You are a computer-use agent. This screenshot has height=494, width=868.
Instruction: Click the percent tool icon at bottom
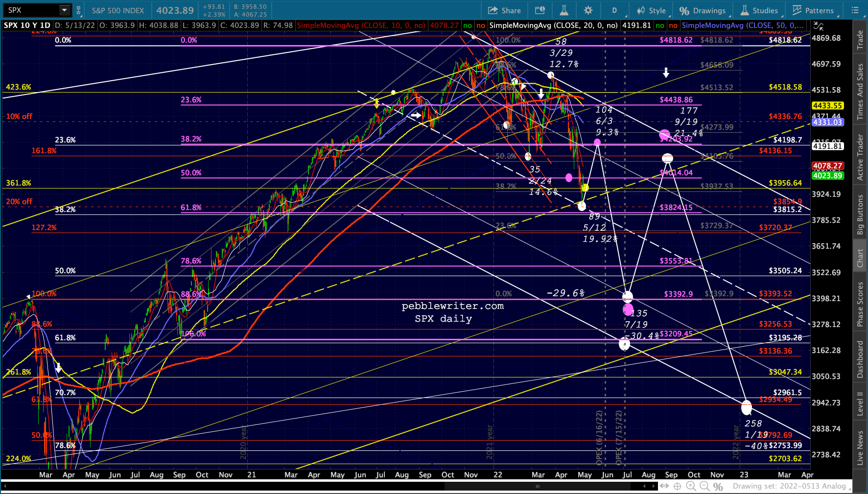coord(718,486)
